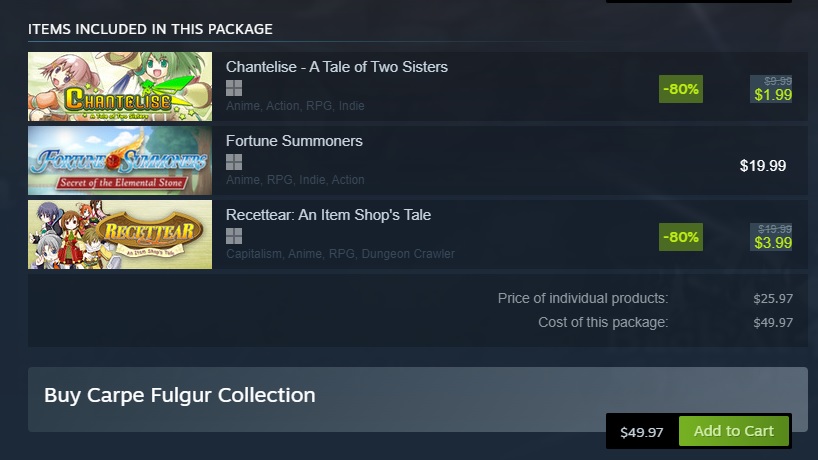The width and height of the screenshot is (818, 460).
Task: Click the $19.99 price of Fortune Summoners
Action: [763, 166]
